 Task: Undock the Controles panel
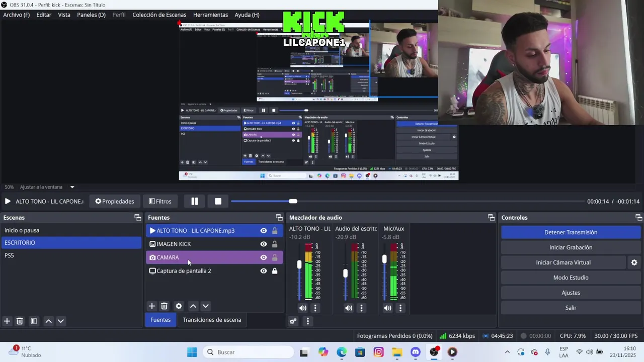(638, 218)
